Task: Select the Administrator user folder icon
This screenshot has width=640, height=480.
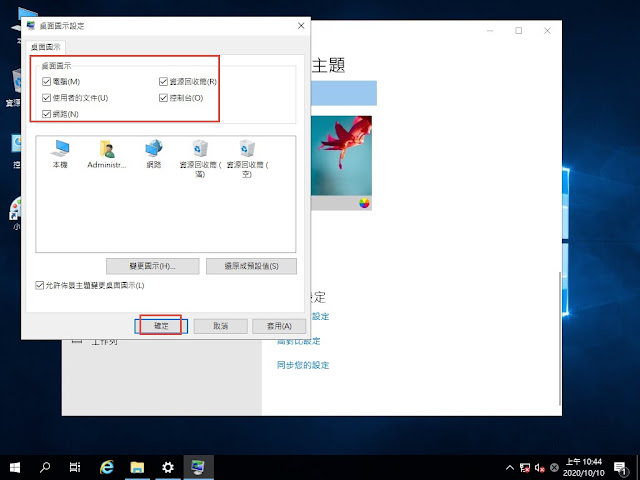Action: pyautogui.click(x=107, y=154)
